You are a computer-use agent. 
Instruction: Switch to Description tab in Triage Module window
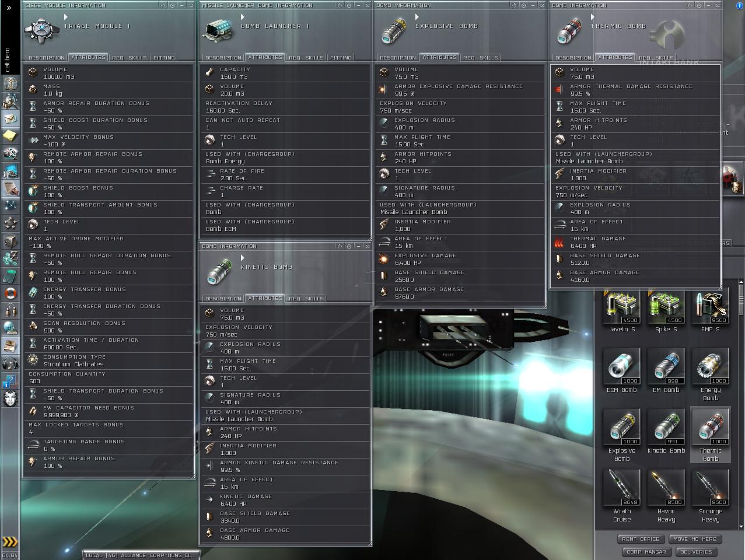pyautogui.click(x=47, y=58)
